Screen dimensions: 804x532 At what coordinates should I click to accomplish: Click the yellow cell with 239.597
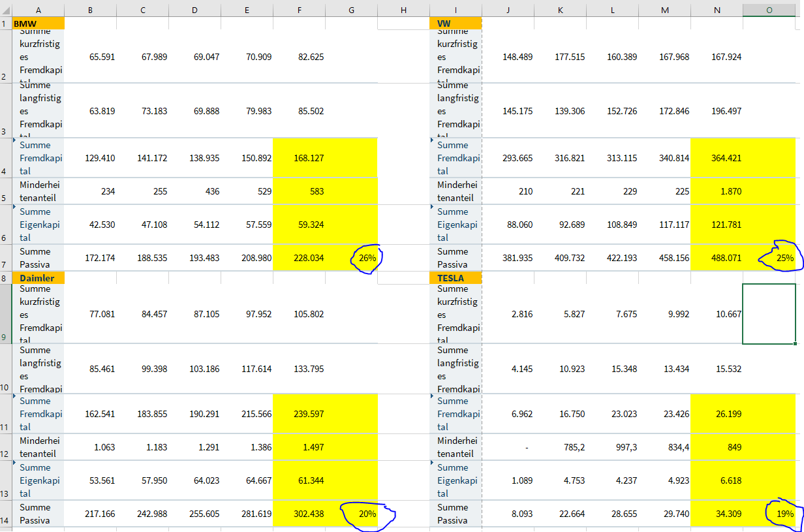pos(299,414)
